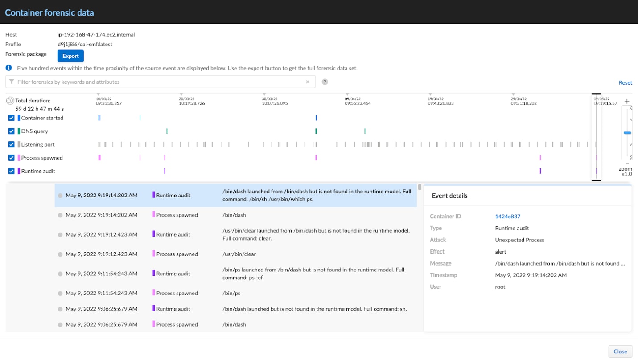Uncheck the DNS query checkbox
The image size is (638, 364).
pyautogui.click(x=12, y=131)
